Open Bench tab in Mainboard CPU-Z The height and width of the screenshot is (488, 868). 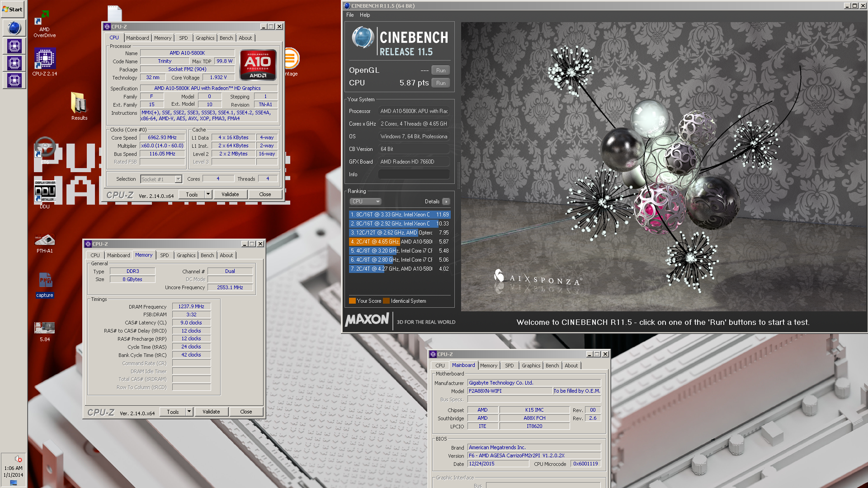point(552,366)
